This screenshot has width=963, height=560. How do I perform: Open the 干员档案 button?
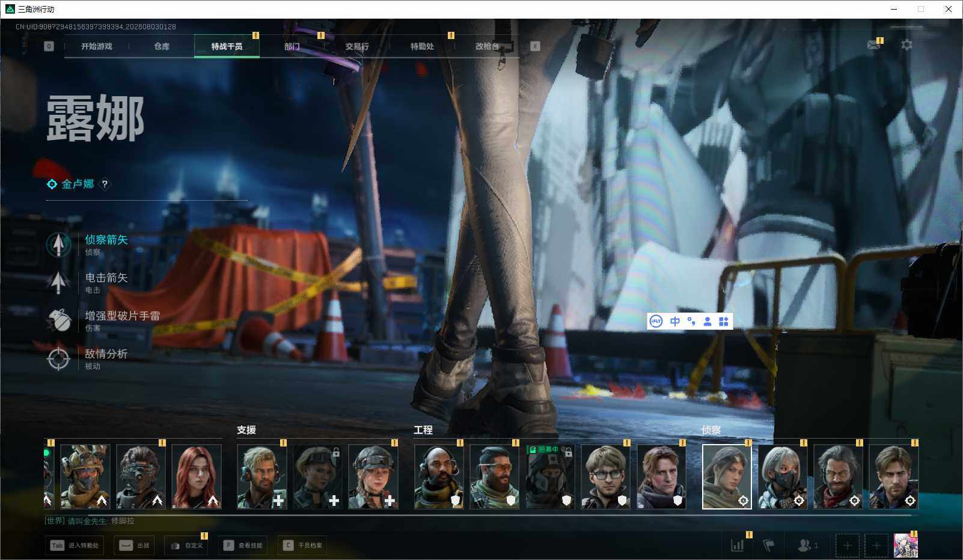pyautogui.click(x=302, y=546)
